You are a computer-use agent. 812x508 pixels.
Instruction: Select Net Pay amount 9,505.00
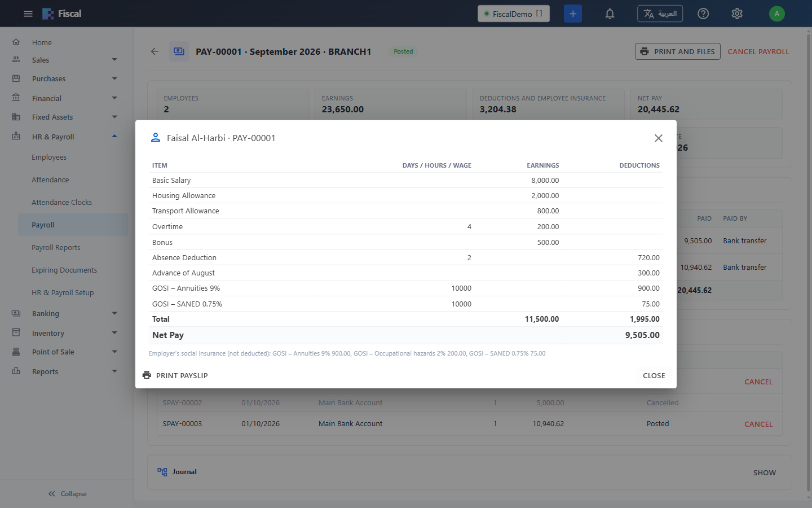[x=642, y=335]
